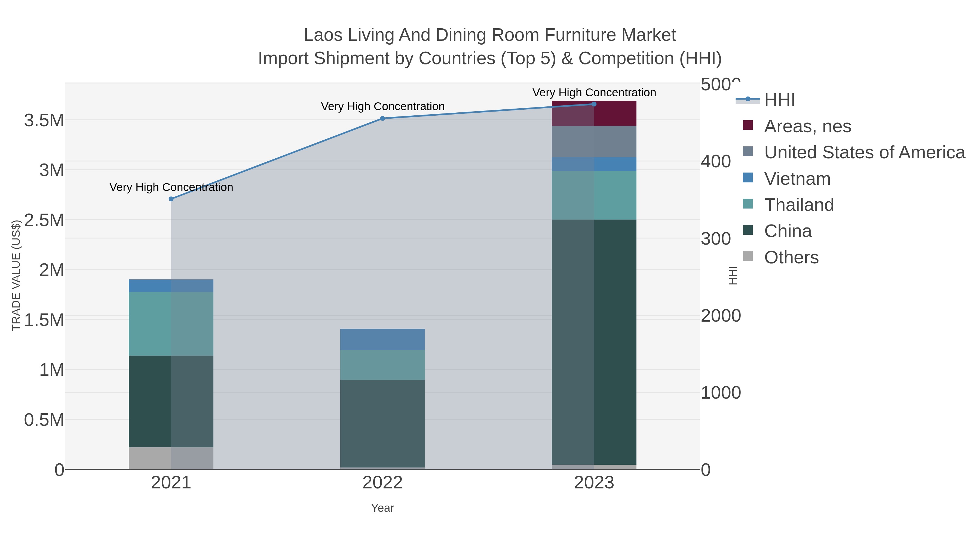Click Very High Concentration label above 2021
The height and width of the screenshot is (551, 980).
tap(171, 187)
